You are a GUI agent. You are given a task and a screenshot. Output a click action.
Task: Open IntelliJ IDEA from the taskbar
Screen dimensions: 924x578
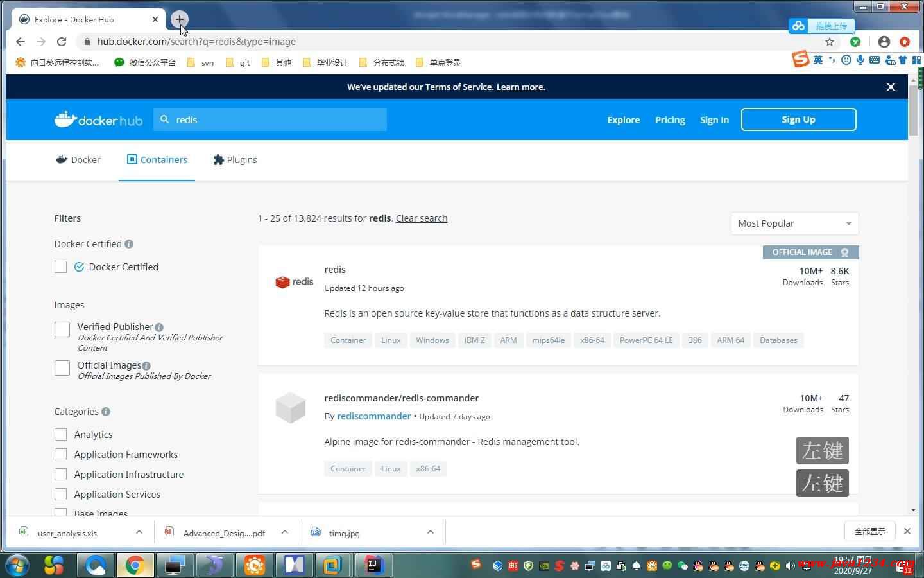(x=373, y=565)
